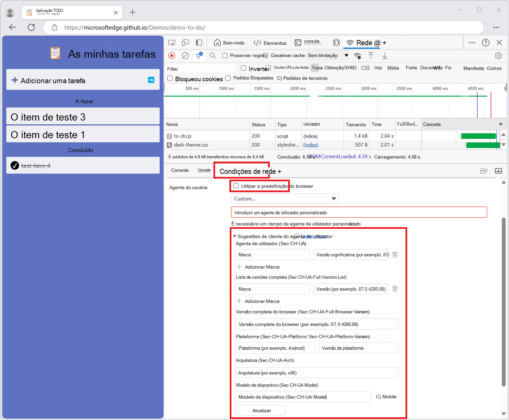509x420 pixels.
Task: Click the 'Atualizar' button
Action: 261,410
